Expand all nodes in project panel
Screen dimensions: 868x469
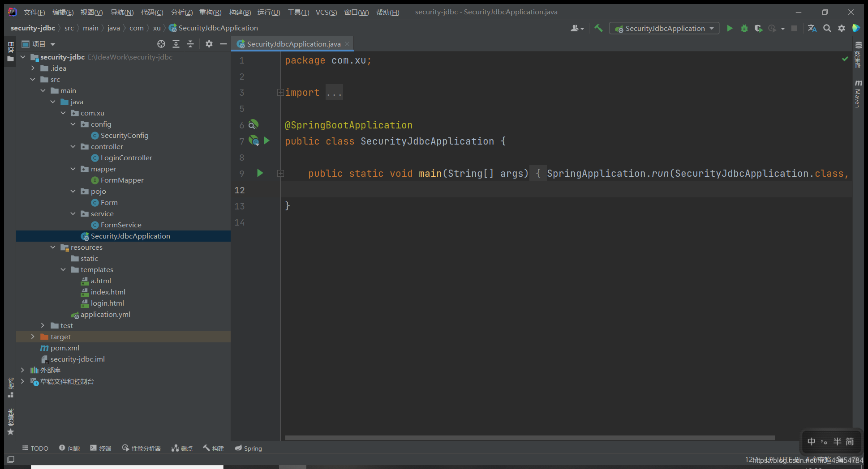click(x=176, y=44)
